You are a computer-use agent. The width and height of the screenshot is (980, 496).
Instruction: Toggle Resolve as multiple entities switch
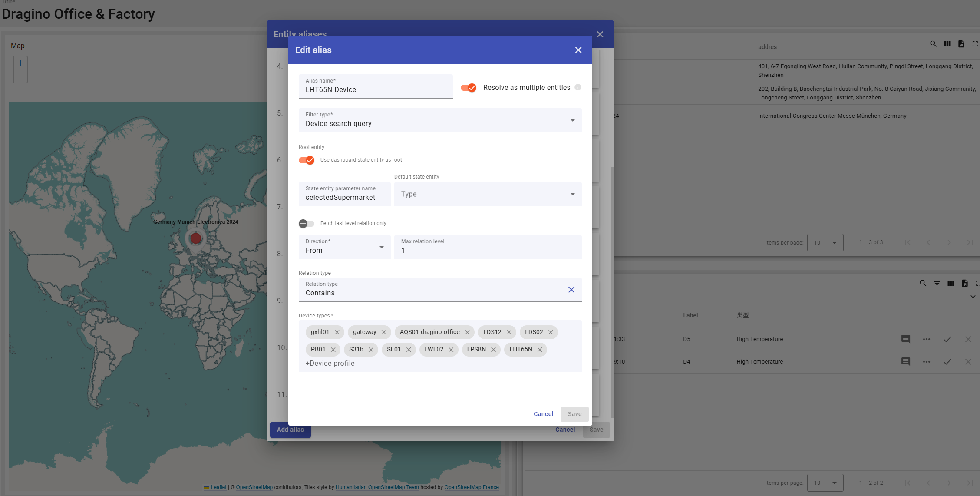point(469,88)
